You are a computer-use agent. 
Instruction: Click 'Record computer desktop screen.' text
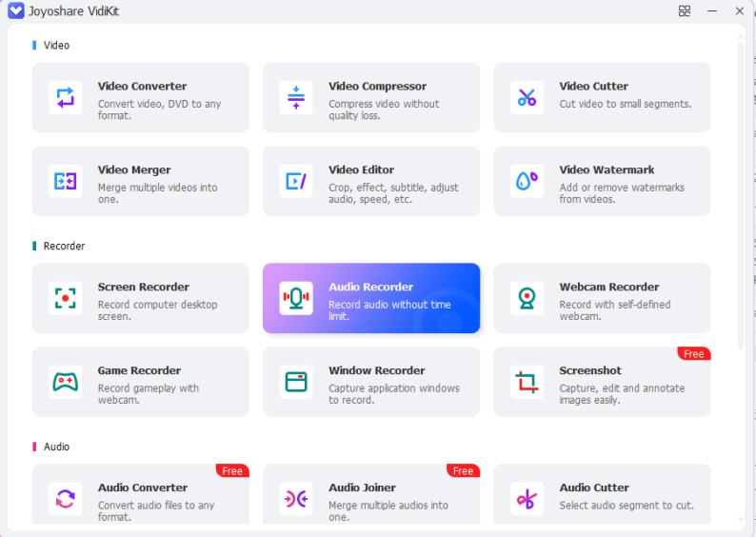(158, 310)
